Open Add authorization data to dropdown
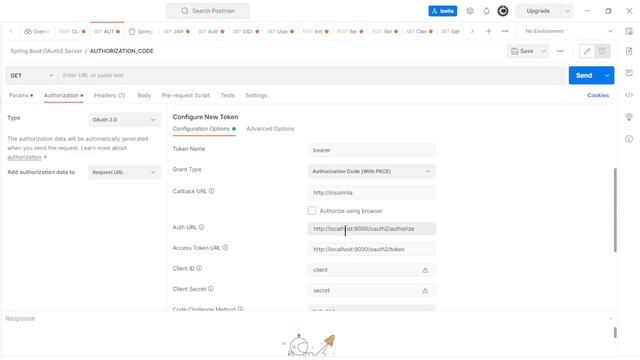Screen dimensions: 640x360 [124, 172]
